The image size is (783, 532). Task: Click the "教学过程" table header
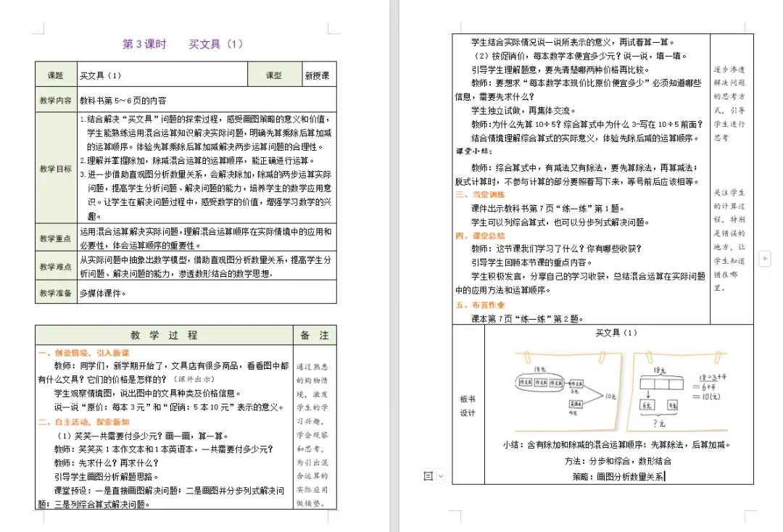pyautogui.click(x=164, y=336)
